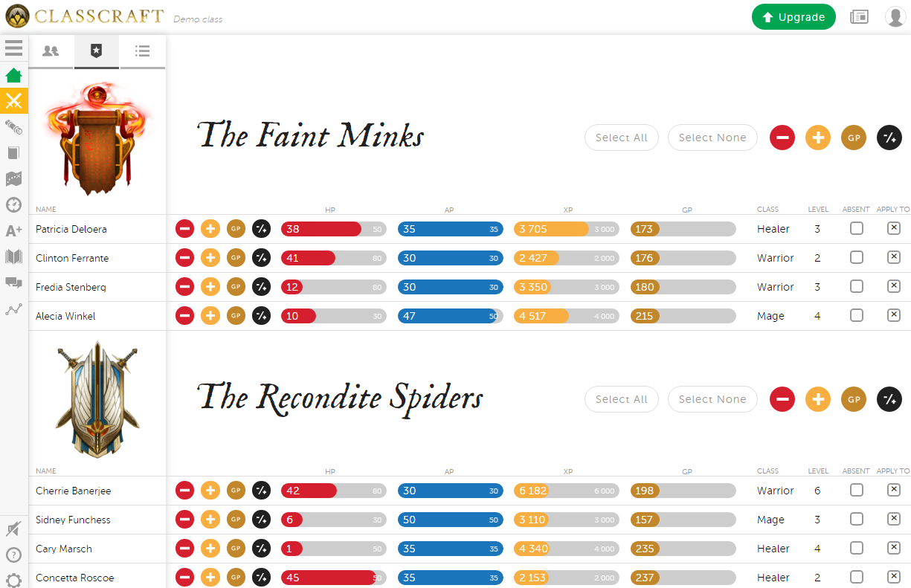Expand the hamburger menu in the sidebar
Viewport: 911px width, 588px height.
[13, 48]
